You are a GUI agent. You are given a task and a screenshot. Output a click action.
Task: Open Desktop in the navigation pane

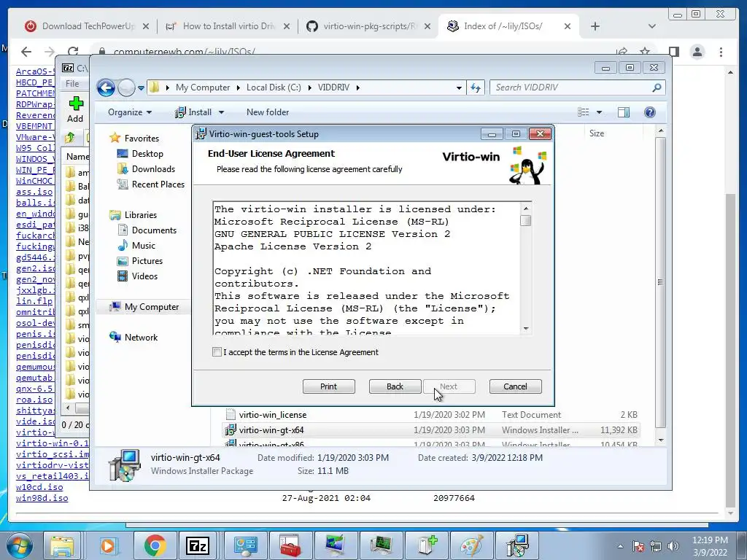coord(147,153)
